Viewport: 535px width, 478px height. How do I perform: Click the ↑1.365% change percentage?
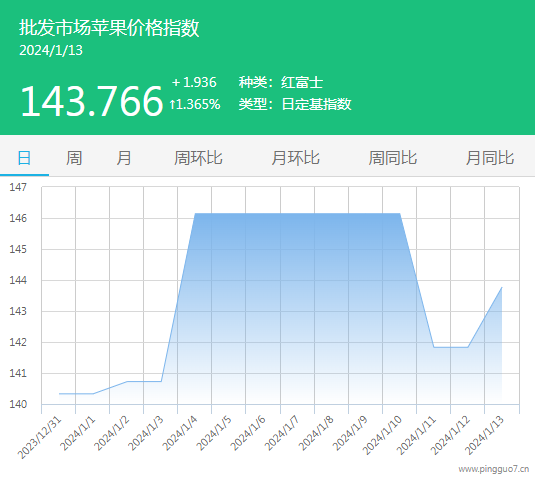point(195,104)
